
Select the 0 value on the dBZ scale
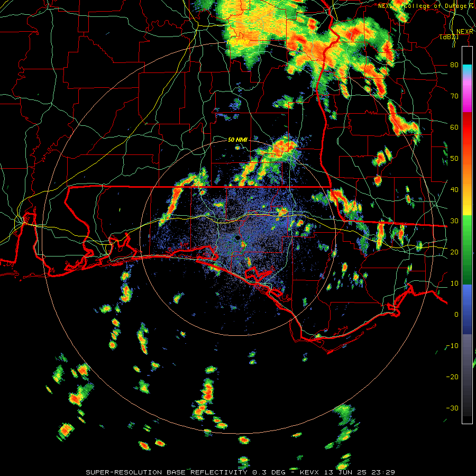point(456,315)
